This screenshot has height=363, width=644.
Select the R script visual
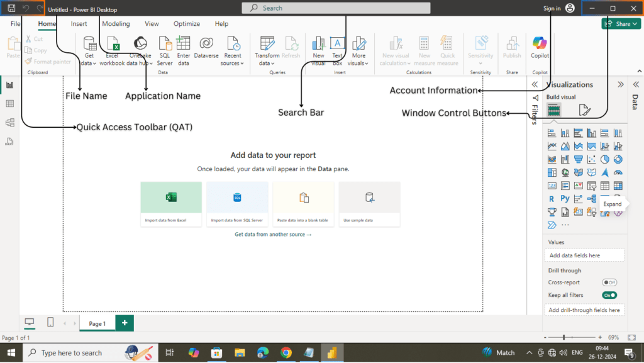click(x=552, y=199)
